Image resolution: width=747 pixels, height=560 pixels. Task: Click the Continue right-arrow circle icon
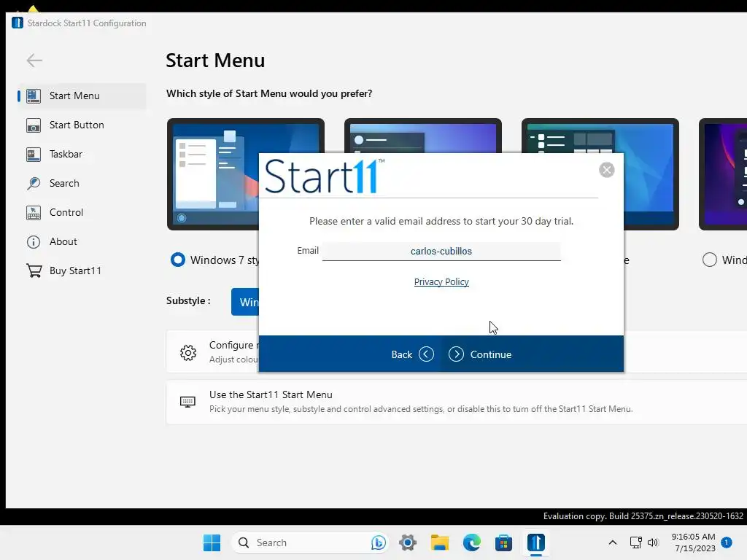(456, 354)
